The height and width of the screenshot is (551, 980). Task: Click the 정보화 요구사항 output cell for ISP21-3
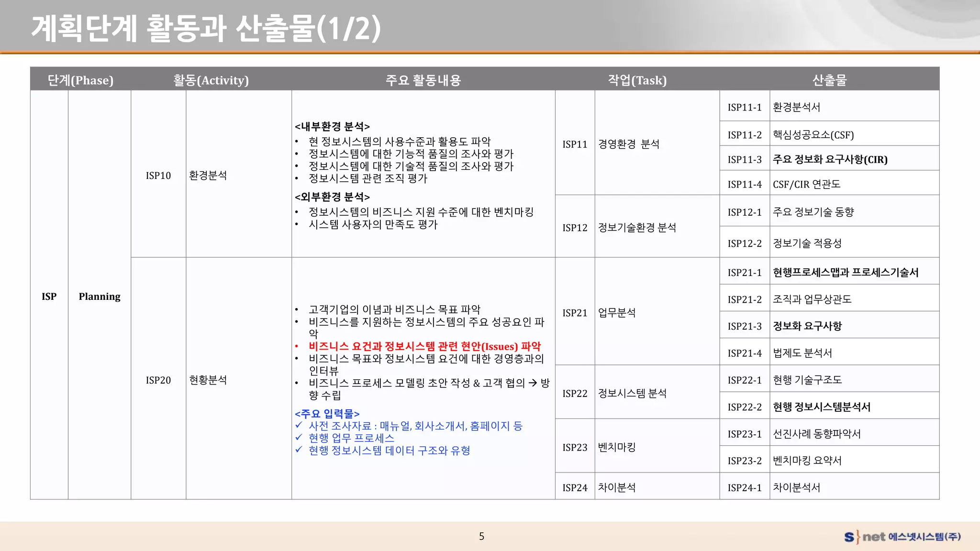(855, 326)
